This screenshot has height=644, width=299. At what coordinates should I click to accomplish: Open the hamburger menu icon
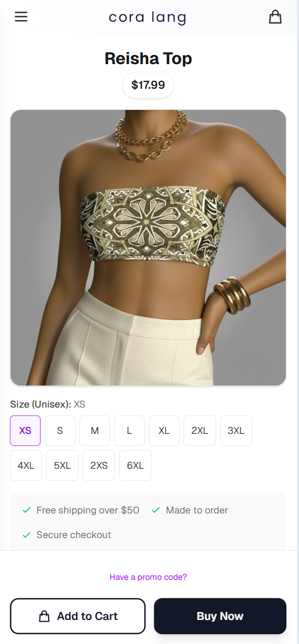21,17
